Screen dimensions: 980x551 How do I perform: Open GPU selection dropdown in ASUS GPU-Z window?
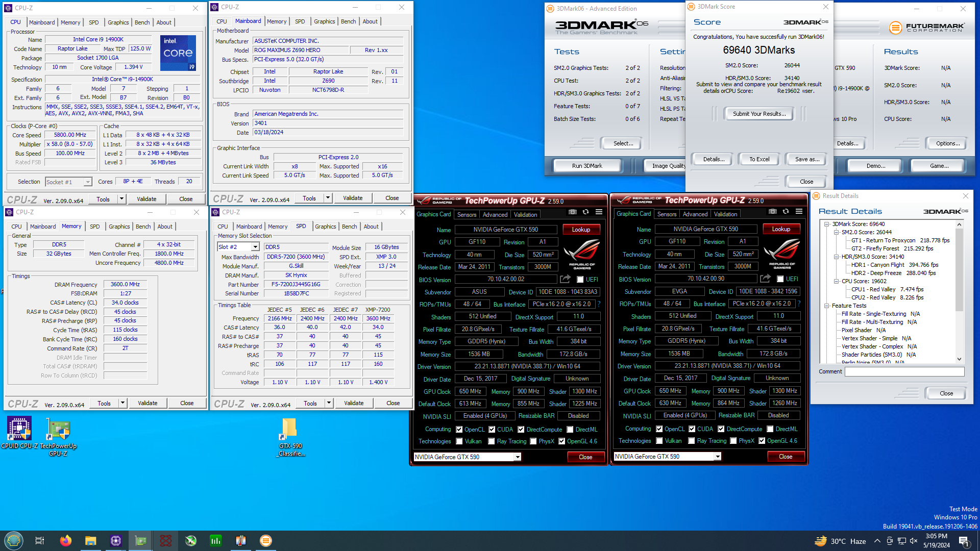(x=518, y=457)
